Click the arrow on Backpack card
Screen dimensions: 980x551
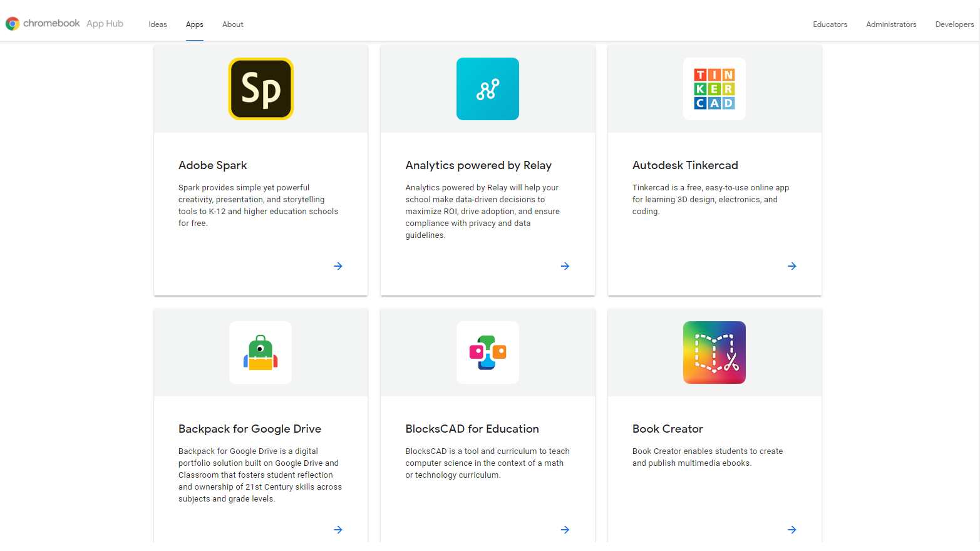point(338,530)
